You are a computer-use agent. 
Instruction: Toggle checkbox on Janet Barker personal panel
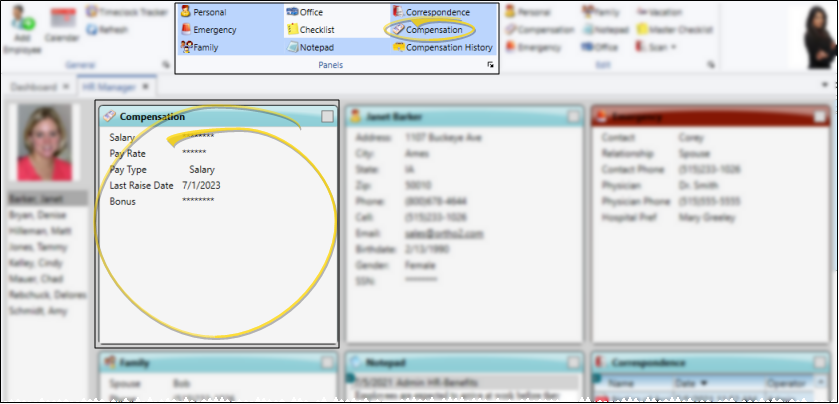[x=573, y=117]
